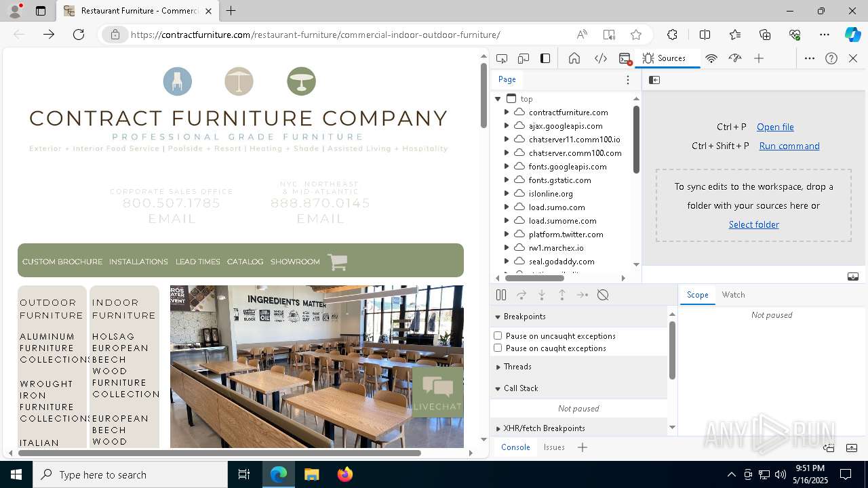Open the Network panel wifi icon
The image size is (868, 488).
tap(711, 58)
